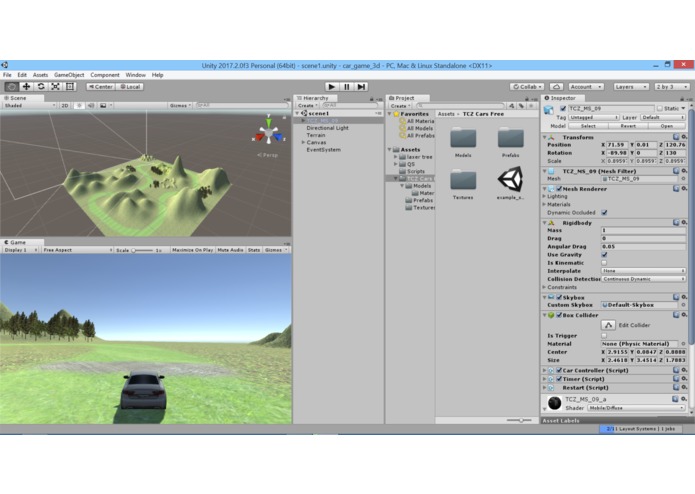Click the Pause button
The image size is (695, 494).
pyautogui.click(x=347, y=87)
